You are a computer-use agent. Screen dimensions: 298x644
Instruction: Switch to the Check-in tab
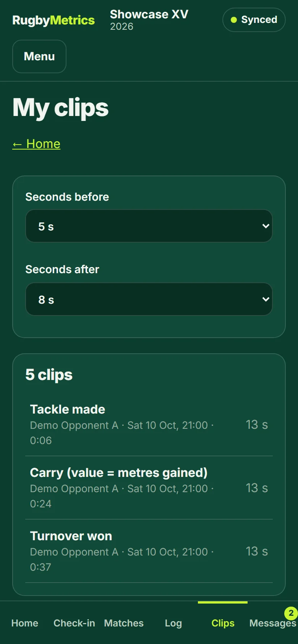(x=74, y=623)
